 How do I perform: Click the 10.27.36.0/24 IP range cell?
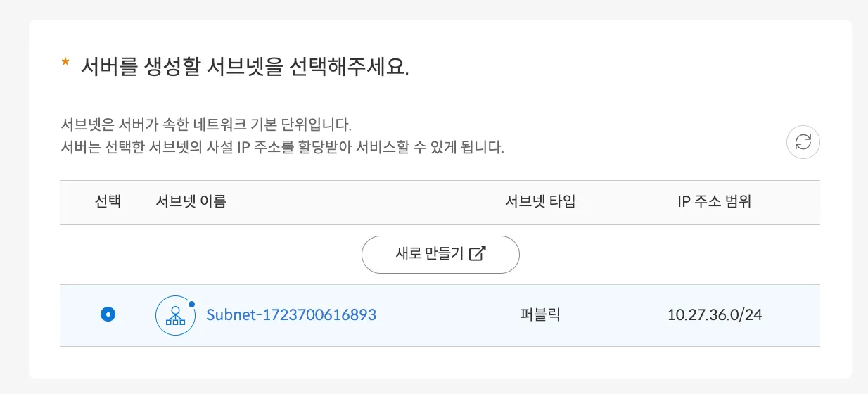pyautogui.click(x=715, y=314)
